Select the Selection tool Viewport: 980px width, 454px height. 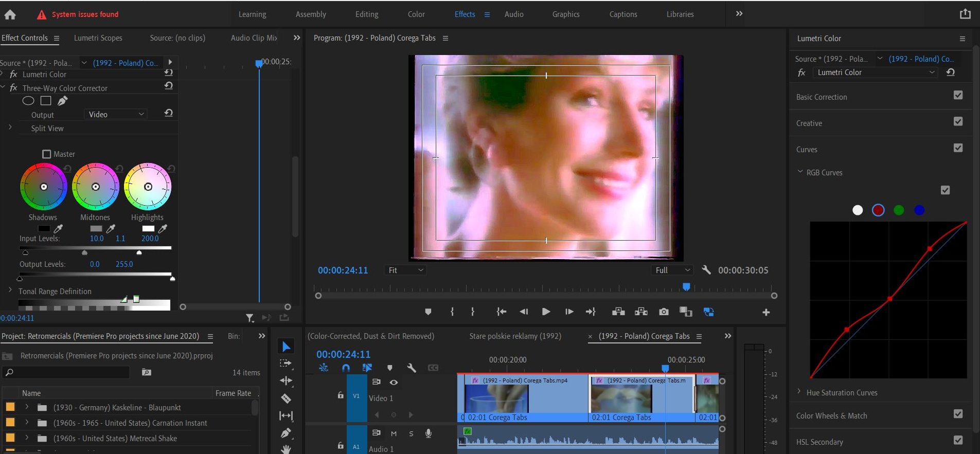tap(286, 347)
